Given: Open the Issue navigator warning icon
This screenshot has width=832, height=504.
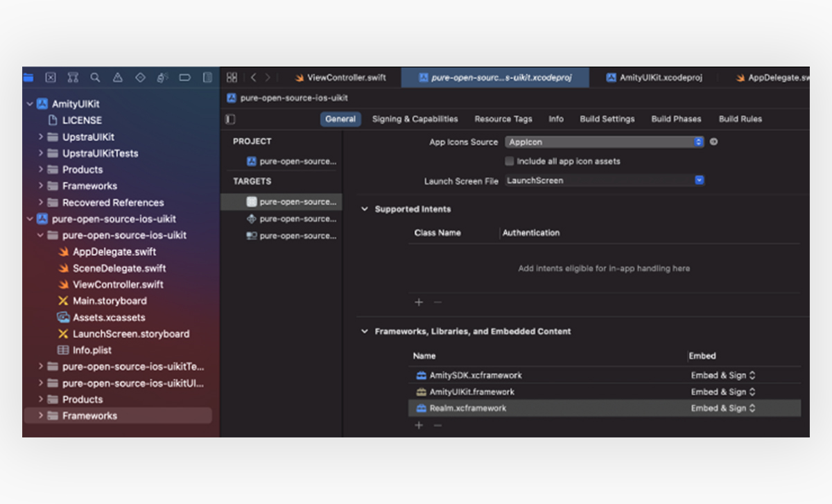Looking at the screenshot, I should click(x=117, y=78).
